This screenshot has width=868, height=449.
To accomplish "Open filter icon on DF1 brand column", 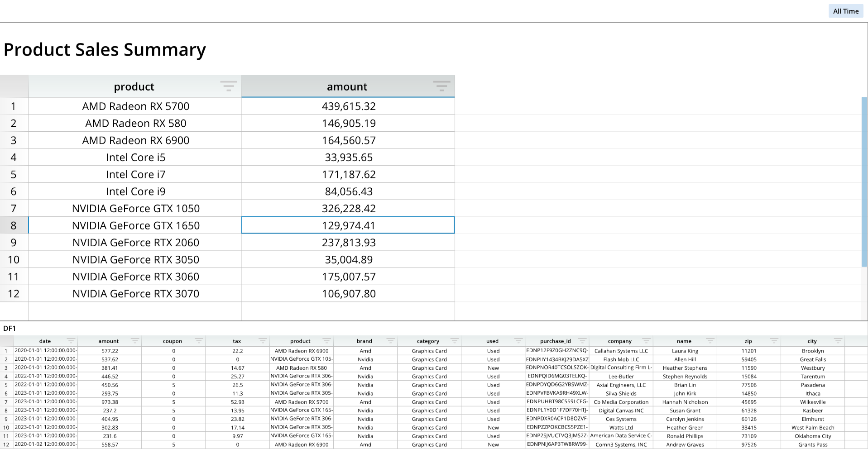I will pyautogui.click(x=391, y=341).
